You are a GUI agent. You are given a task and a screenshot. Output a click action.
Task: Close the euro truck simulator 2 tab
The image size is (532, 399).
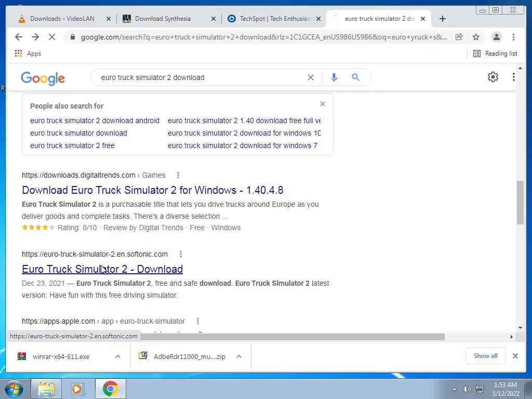(423, 19)
